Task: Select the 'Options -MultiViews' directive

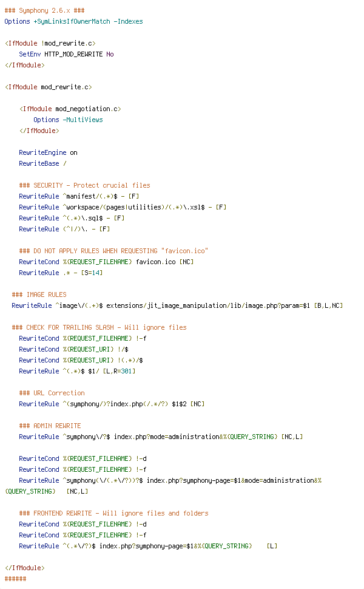Action: 69,120
